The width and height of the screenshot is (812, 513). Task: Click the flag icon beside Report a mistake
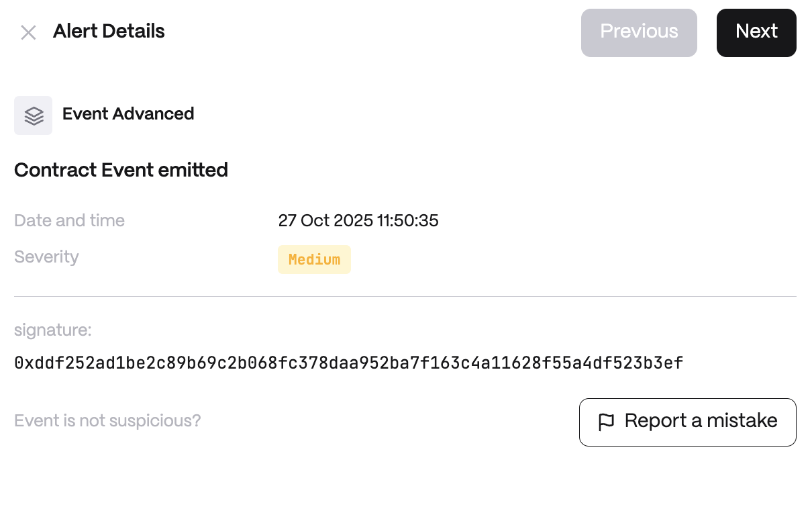pos(606,422)
